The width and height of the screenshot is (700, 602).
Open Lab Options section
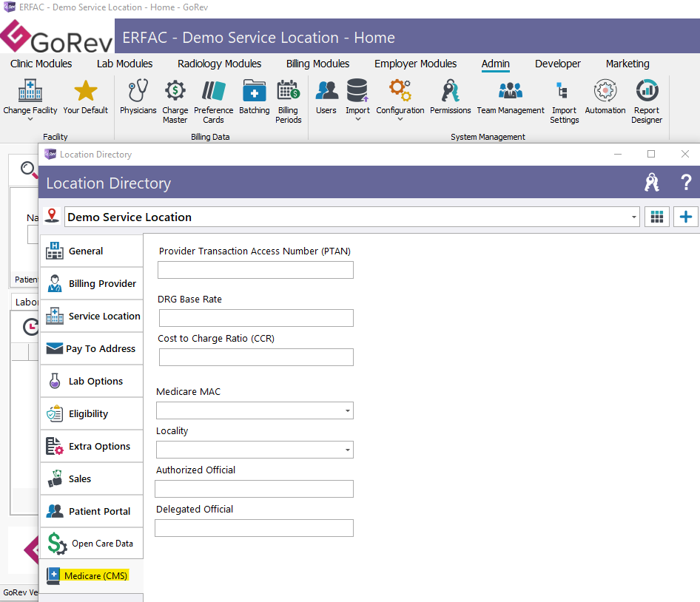[92, 381]
